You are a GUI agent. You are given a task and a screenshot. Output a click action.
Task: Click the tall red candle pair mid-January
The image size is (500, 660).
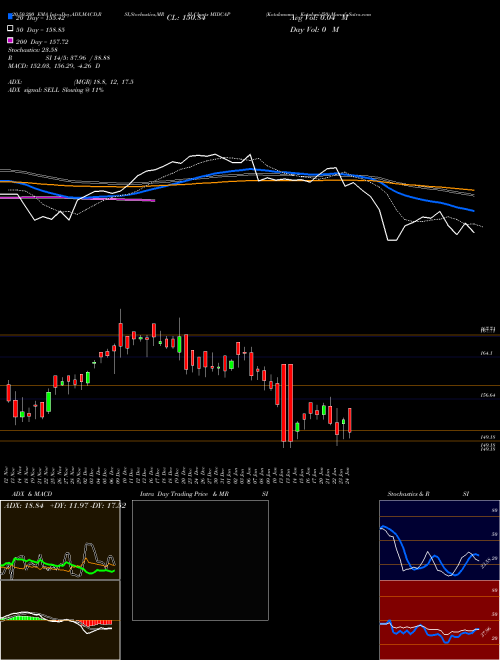pyautogui.click(x=287, y=403)
